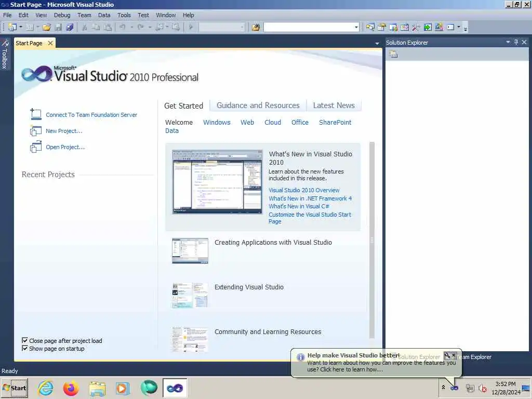Screen dimensions: 532x399
Task: Switch to the Latest News tab
Action: click(x=334, y=105)
